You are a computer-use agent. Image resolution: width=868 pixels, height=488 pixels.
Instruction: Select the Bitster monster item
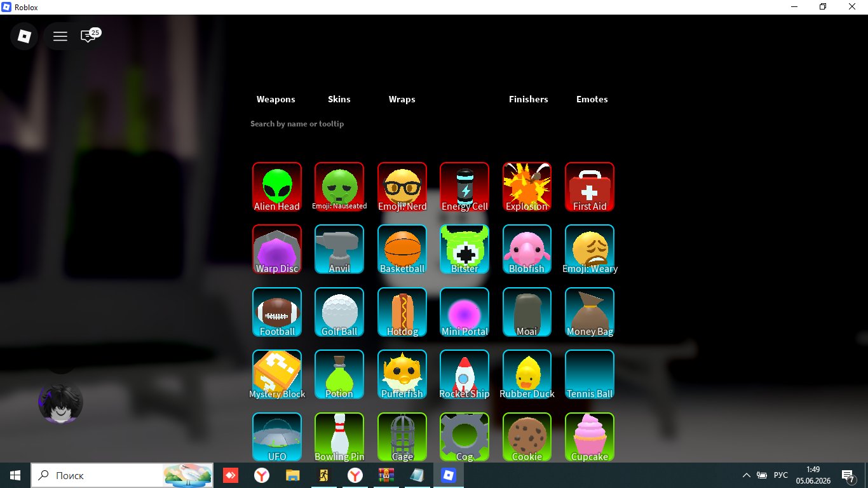point(465,249)
